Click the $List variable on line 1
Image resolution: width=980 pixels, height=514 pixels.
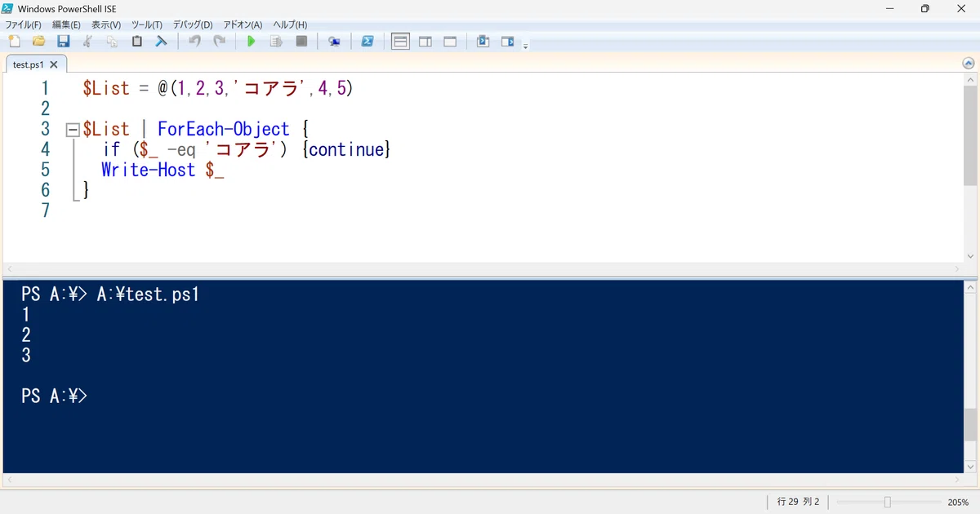tap(106, 88)
